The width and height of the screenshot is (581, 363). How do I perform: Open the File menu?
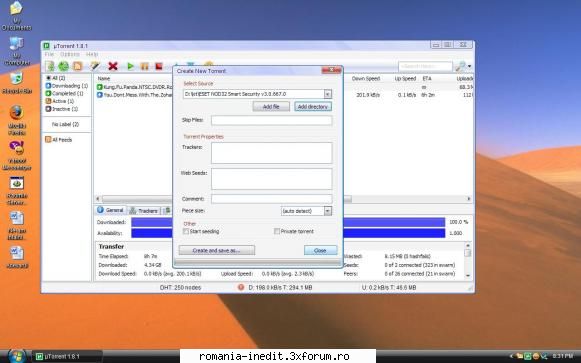coord(49,54)
